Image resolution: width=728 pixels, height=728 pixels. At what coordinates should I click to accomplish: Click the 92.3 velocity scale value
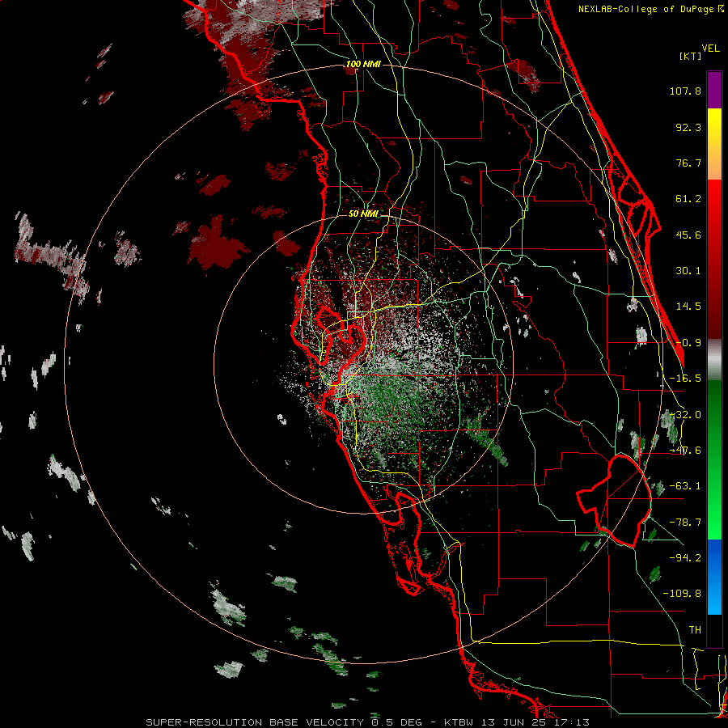(688, 127)
